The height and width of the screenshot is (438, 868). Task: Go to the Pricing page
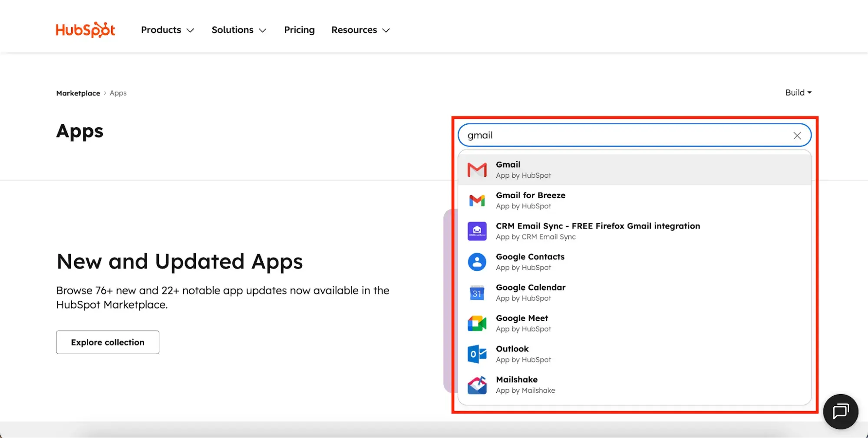coord(299,30)
